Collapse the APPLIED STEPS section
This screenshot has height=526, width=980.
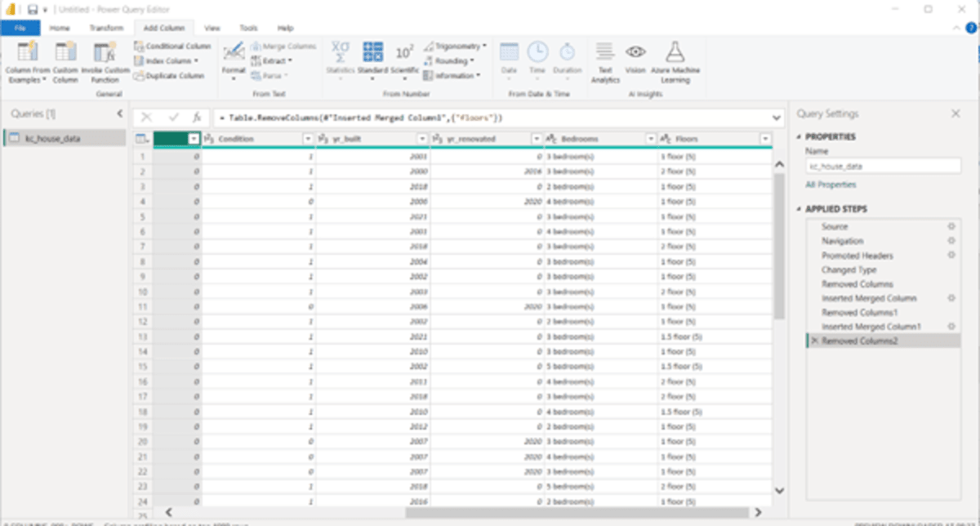point(798,209)
